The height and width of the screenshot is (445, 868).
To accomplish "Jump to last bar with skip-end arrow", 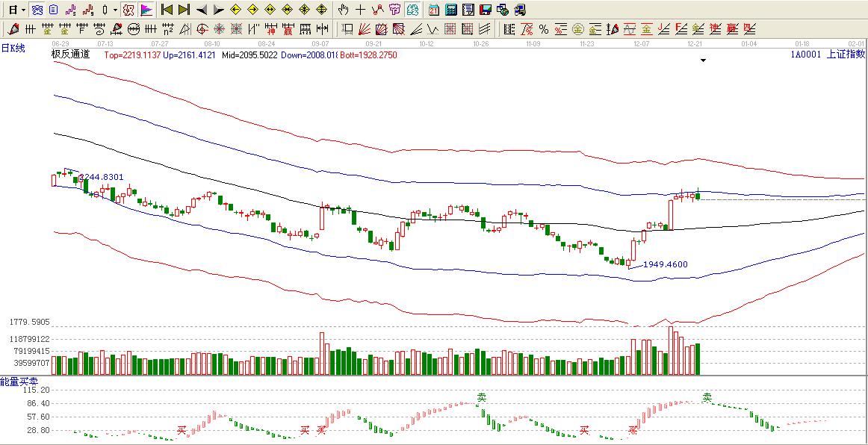I will 184,10.
